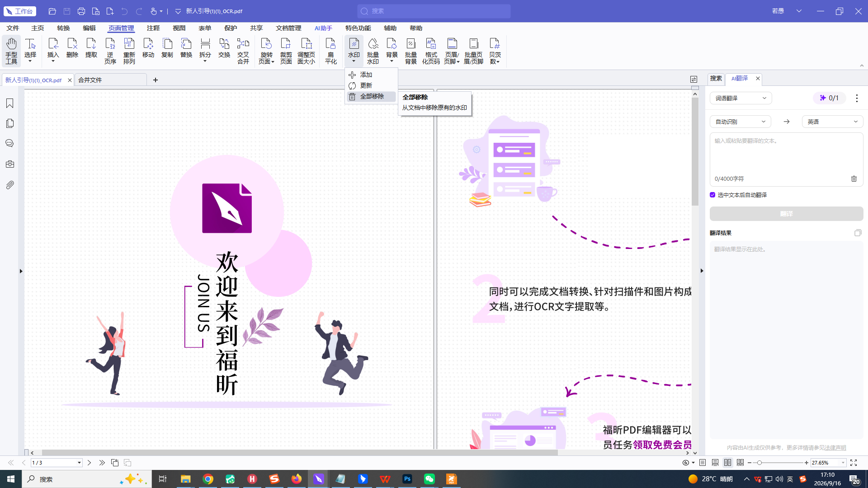Click the zoom slider handle
Screen dimensions: 868x488
(759, 463)
